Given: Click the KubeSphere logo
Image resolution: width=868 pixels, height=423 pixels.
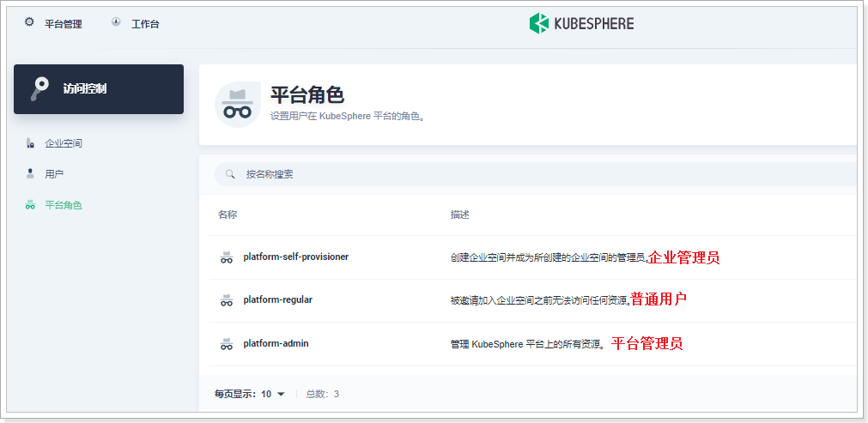Looking at the screenshot, I should pyautogui.click(x=581, y=24).
